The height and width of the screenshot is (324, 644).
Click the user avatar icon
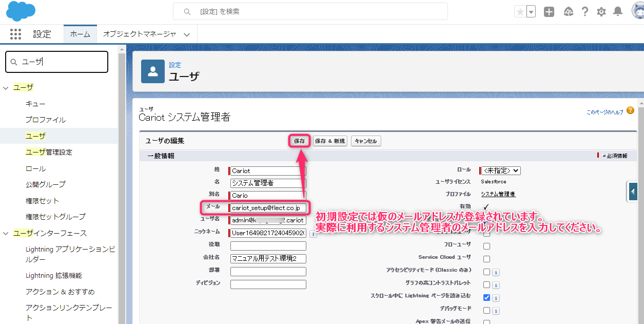[638, 11]
